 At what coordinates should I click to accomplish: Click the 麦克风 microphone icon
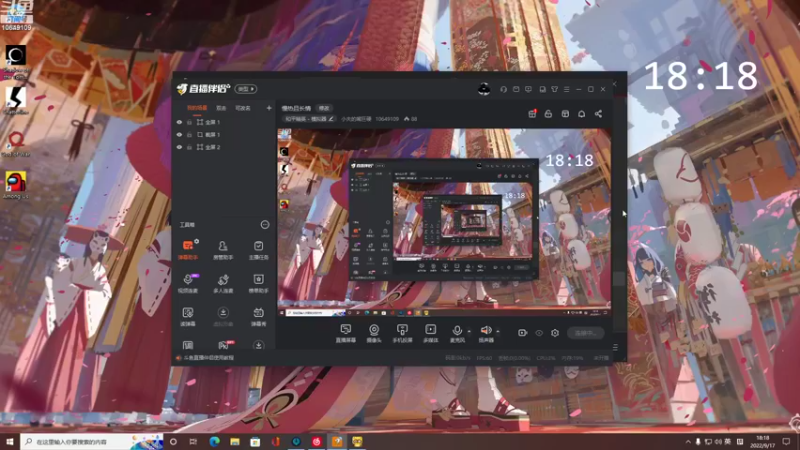457,333
